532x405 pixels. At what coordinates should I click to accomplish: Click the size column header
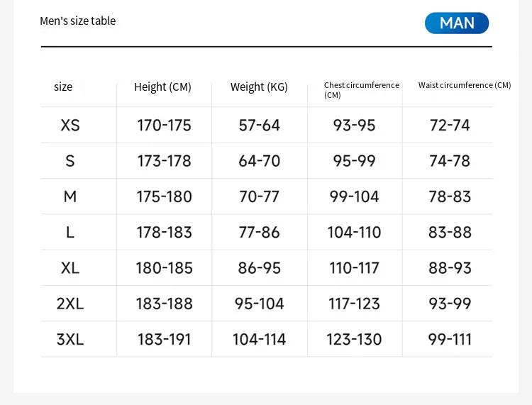point(63,87)
